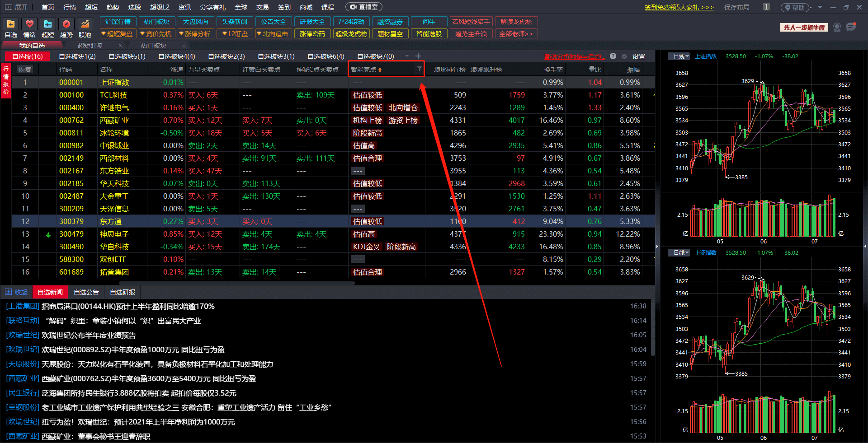
Task: Click the numbered layout 1 icon
Action: click(x=766, y=7)
